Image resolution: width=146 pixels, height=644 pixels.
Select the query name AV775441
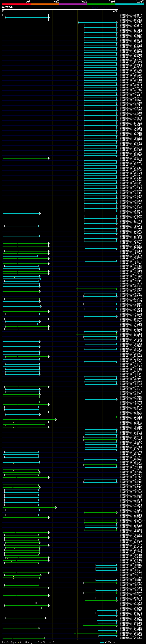pos(8,7)
